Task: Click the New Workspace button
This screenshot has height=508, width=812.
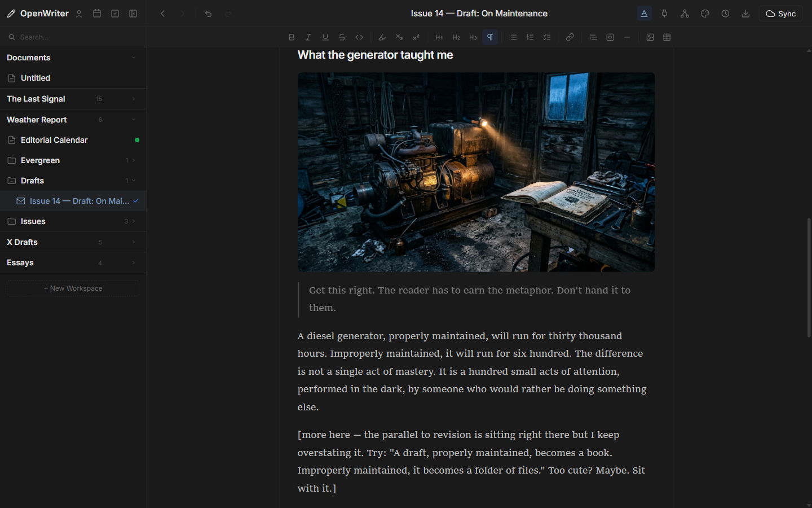Action: tap(73, 288)
